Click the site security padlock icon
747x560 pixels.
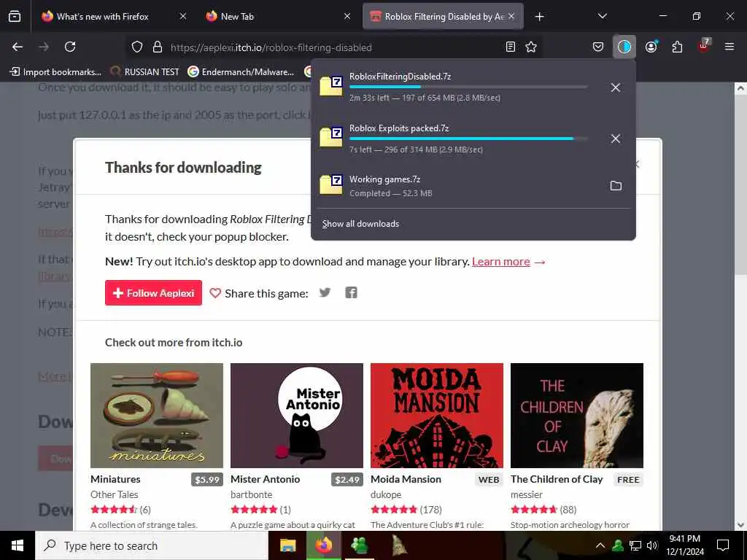[158, 47]
